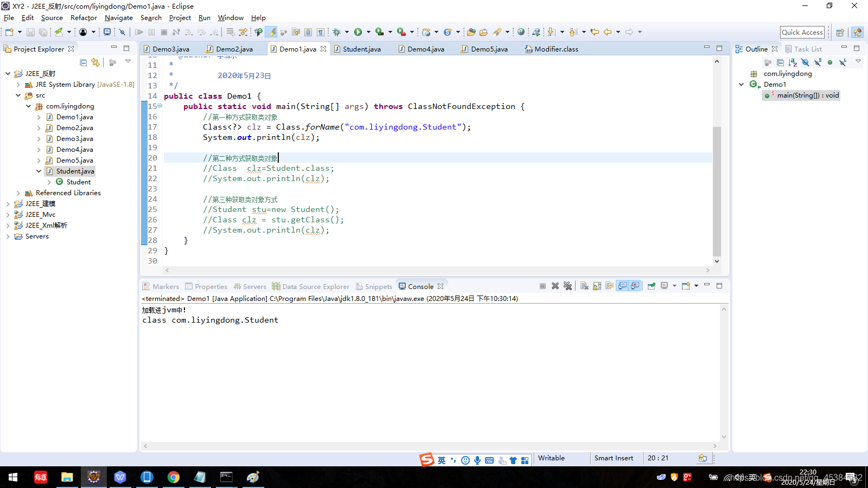Click Collapse All in Project Explorer
The width and height of the screenshot is (868, 488).
(x=83, y=62)
